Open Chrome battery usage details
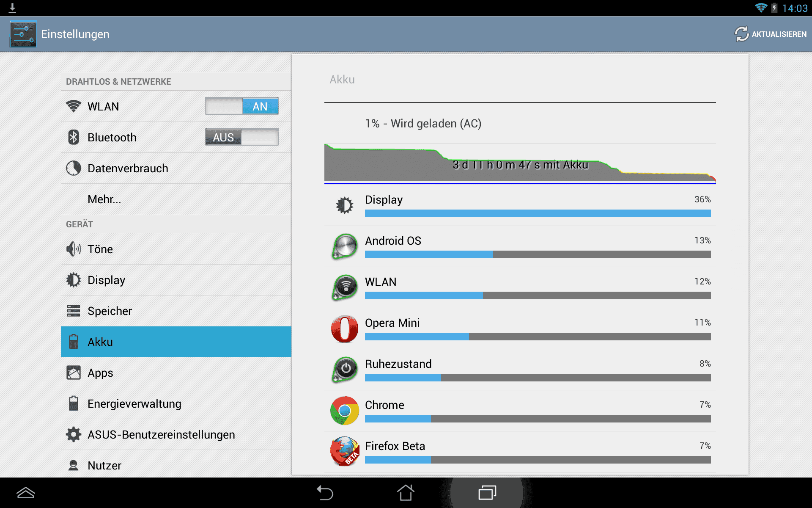812x508 pixels. 520,411
